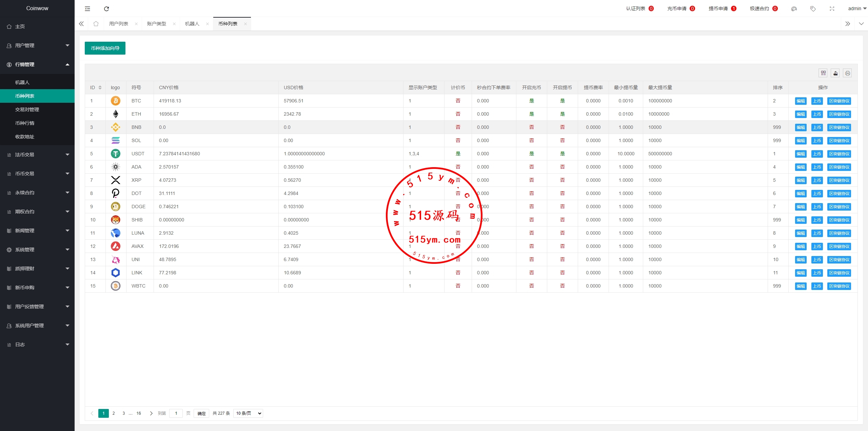The image size is (868, 431).
Task: Click the page number input field
Action: [176, 413]
